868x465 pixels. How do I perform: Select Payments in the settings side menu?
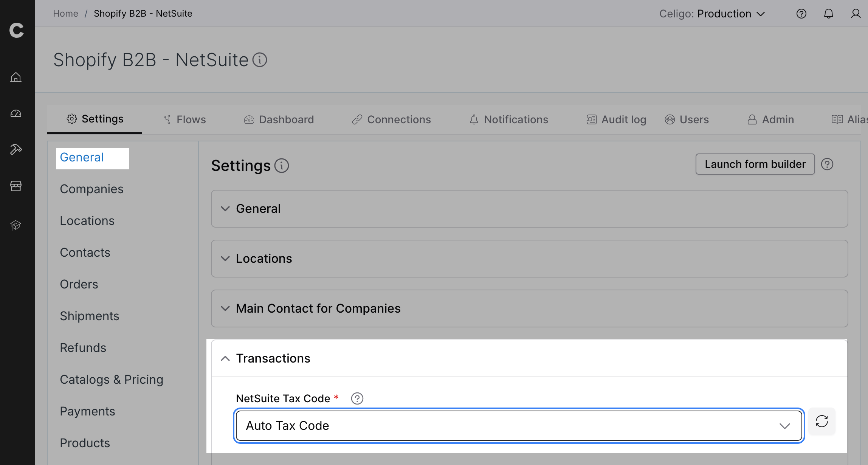(x=87, y=411)
